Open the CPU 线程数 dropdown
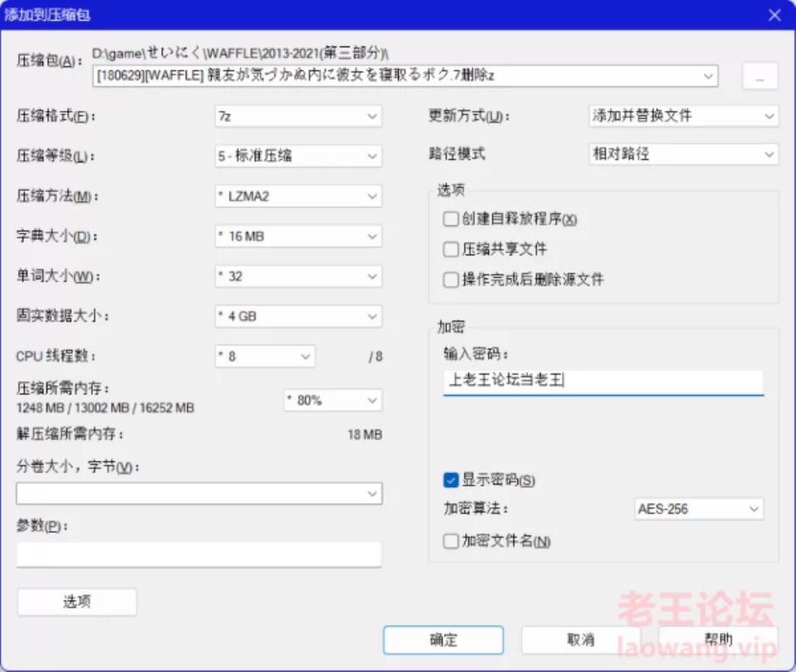796x672 pixels. coord(265,356)
